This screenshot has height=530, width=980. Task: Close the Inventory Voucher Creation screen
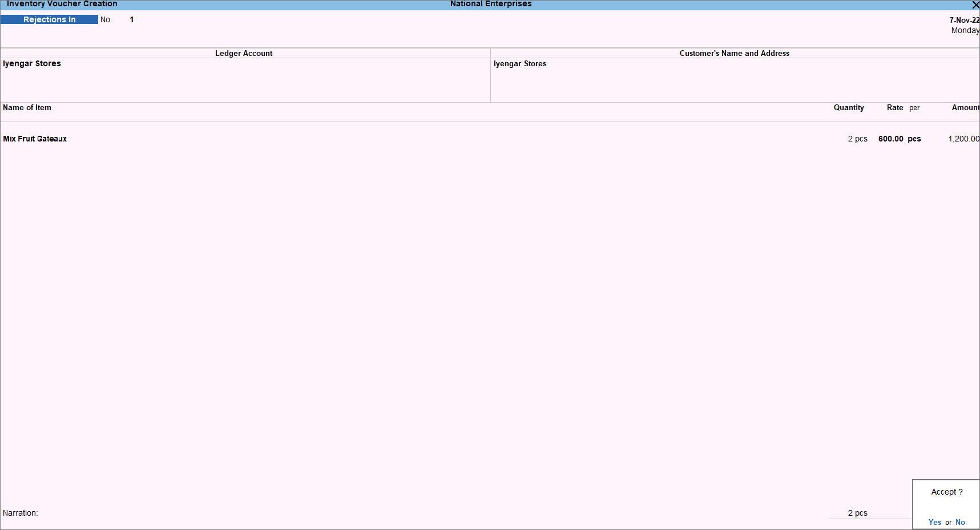coord(975,5)
